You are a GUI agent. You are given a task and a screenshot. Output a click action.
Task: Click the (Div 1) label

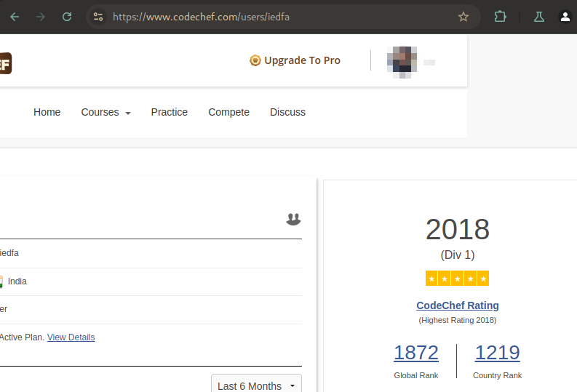tap(458, 255)
